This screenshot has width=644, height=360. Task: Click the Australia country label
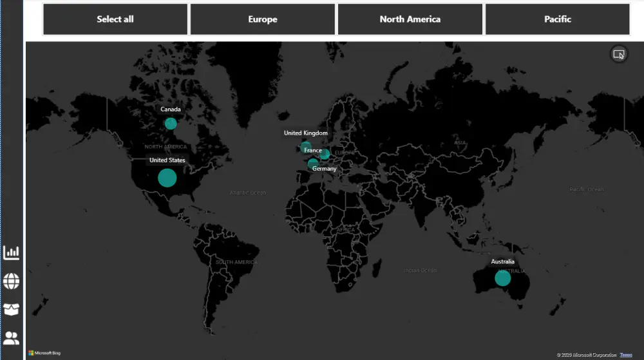[503, 261]
